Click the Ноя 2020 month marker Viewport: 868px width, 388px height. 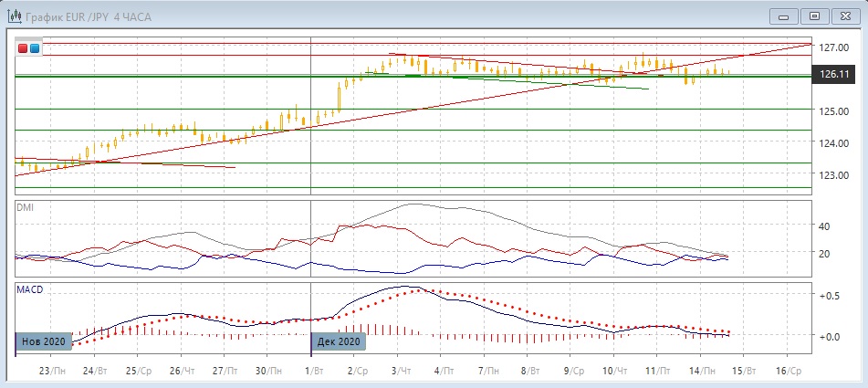click(x=43, y=341)
